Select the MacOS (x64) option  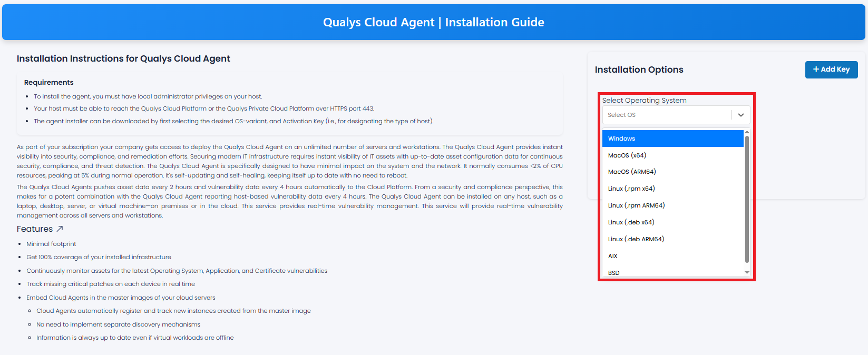click(x=673, y=155)
